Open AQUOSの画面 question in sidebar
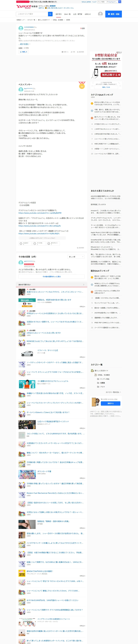The image size is (138, 644). tap(106, 197)
